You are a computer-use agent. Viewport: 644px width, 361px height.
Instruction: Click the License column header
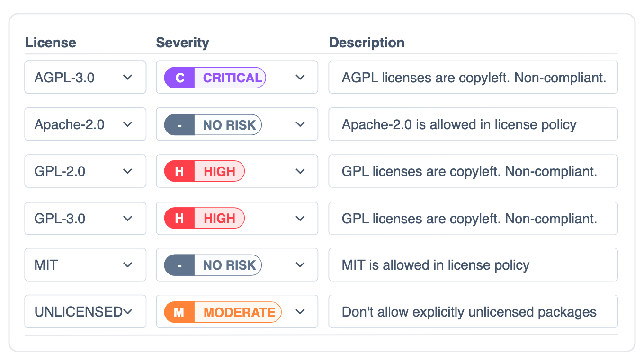click(51, 43)
